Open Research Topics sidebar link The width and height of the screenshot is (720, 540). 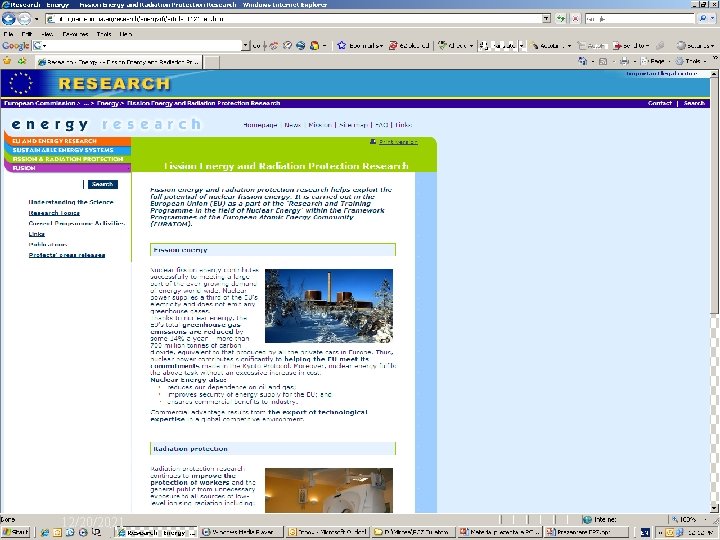point(54,213)
